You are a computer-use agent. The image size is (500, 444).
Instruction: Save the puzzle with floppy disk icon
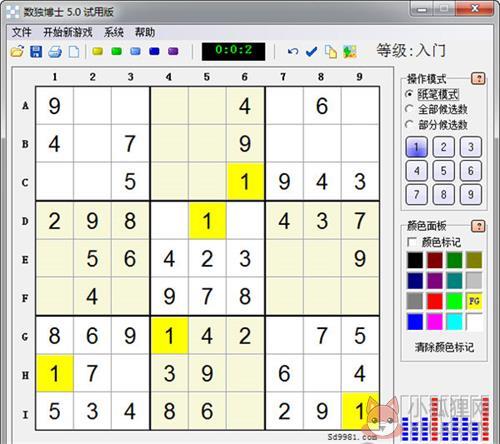pyautogui.click(x=36, y=52)
